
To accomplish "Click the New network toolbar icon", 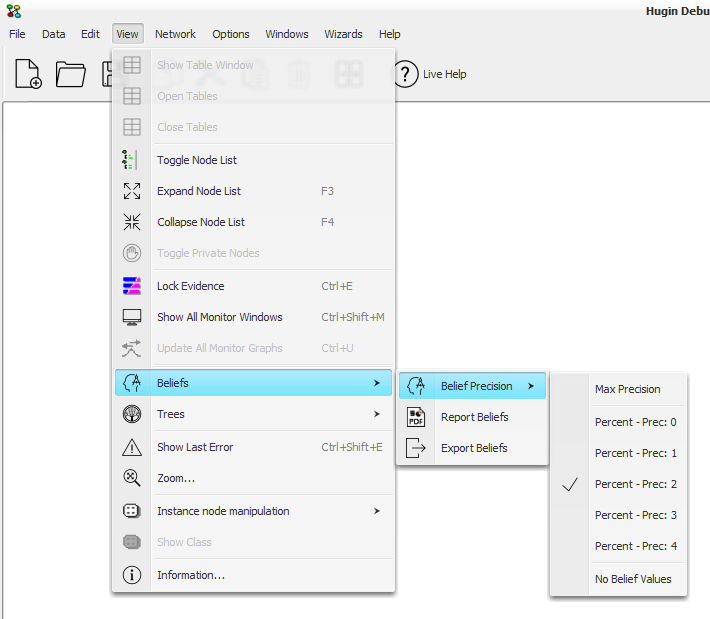I will coord(29,74).
